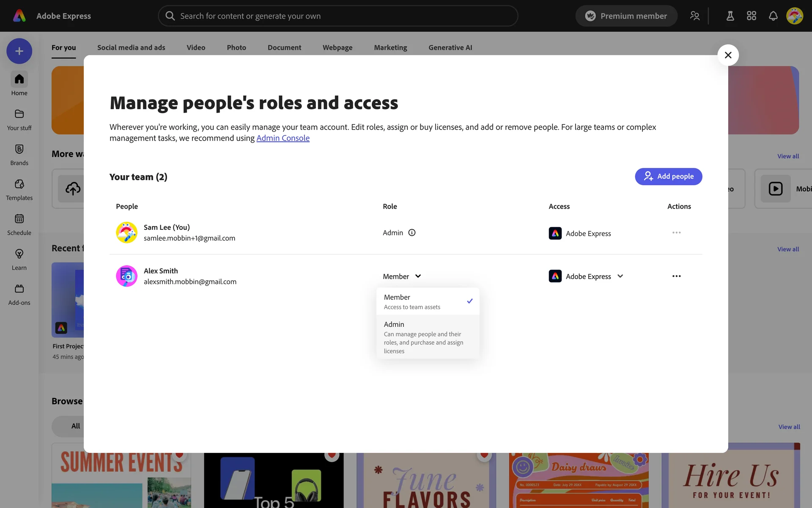
Task: Click the beaker labs icon
Action: (x=730, y=16)
